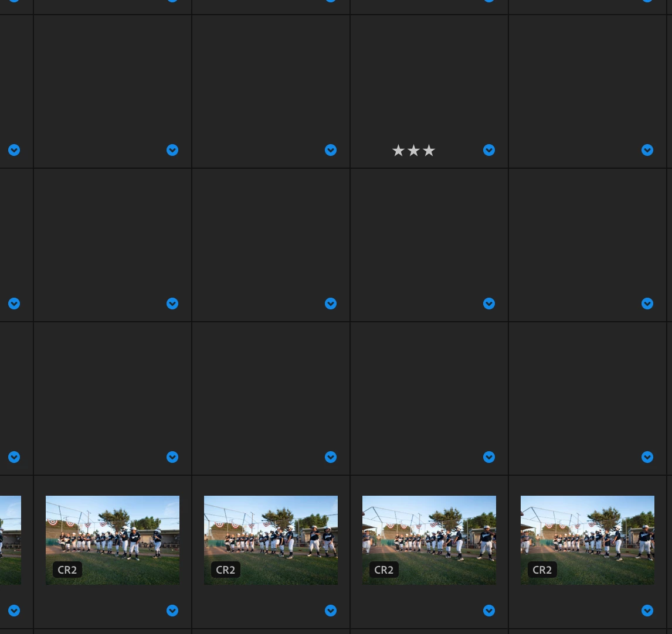Image resolution: width=672 pixels, height=634 pixels.
Task: Open chevron menu under rightmost thumbnail
Action: (x=647, y=611)
